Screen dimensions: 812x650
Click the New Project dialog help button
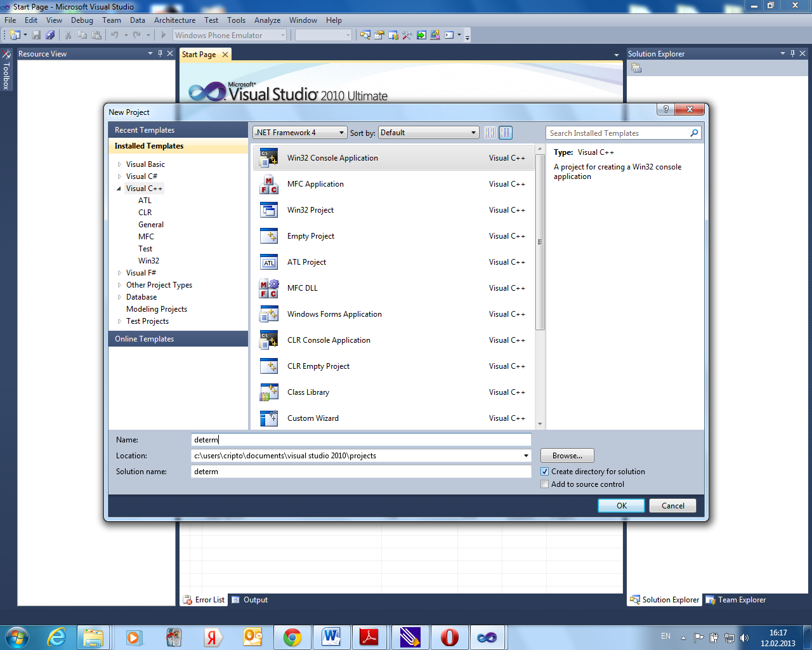[665, 109]
